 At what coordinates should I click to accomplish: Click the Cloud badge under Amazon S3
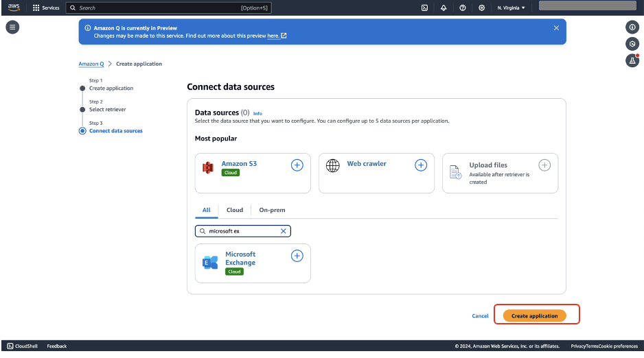(231, 173)
